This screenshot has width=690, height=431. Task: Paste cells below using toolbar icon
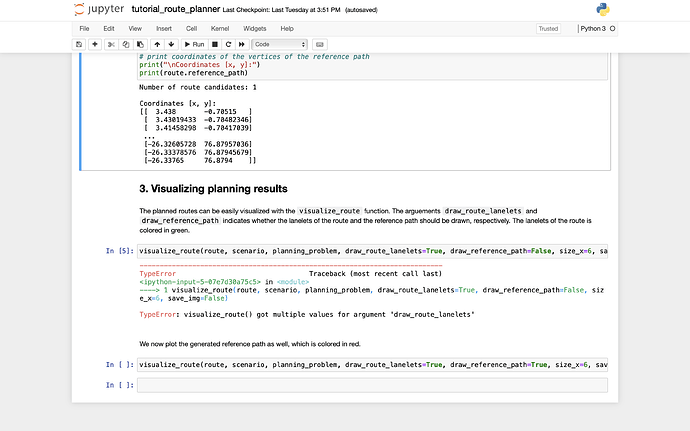click(x=139, y=45)
